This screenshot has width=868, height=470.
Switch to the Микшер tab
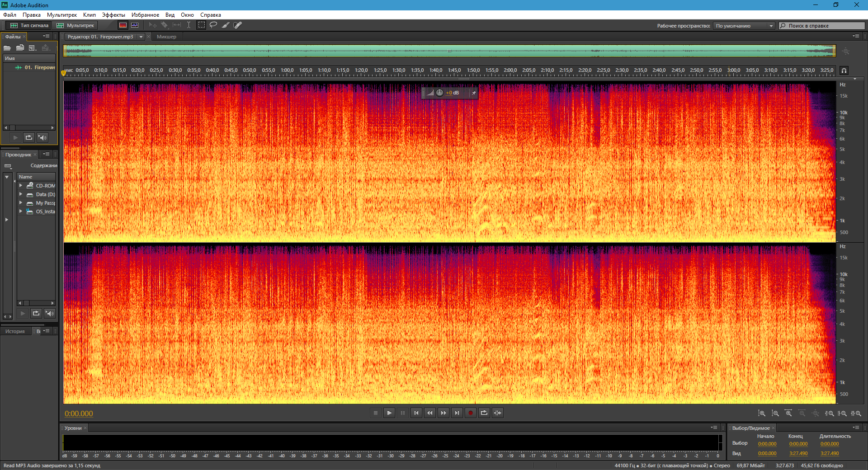[x=166, y=37]
